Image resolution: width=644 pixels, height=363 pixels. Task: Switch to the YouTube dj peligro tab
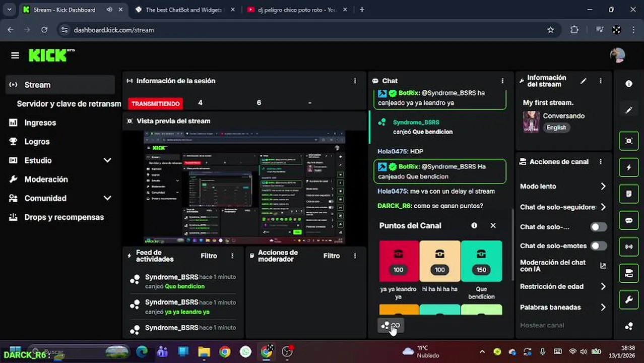pyautogui.click(x=296, y=10)
